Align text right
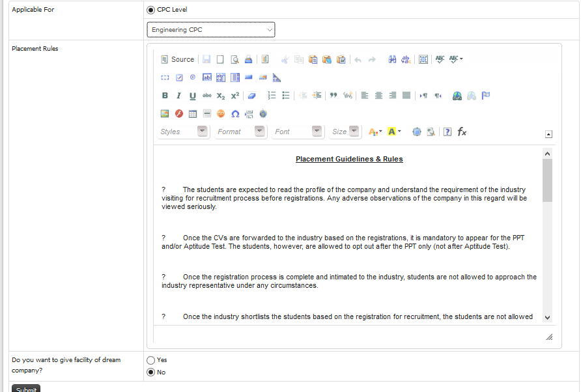 [392, 96]
